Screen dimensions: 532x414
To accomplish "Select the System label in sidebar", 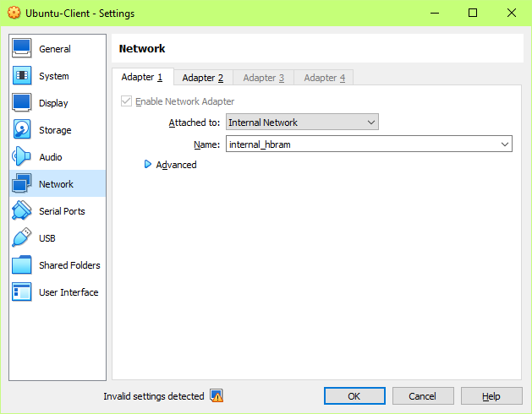I will pyautogui.click(x=54, y=76).
